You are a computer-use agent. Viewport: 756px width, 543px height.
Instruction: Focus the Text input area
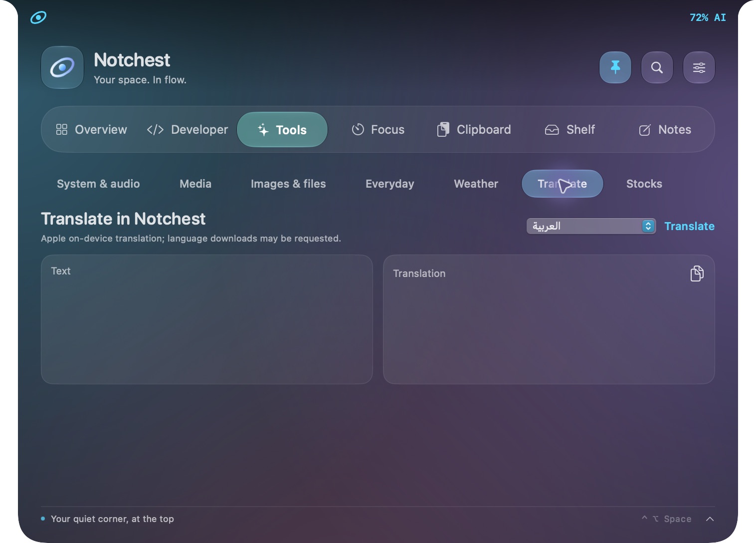coord(207,319)
